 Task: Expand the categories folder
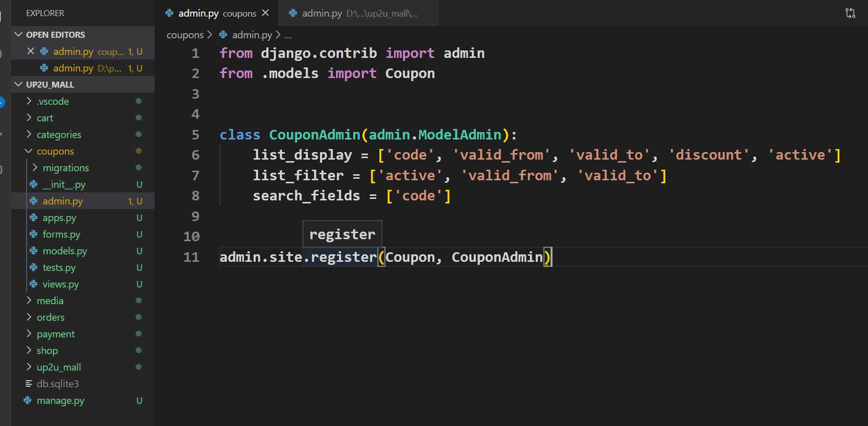[83, 134]
